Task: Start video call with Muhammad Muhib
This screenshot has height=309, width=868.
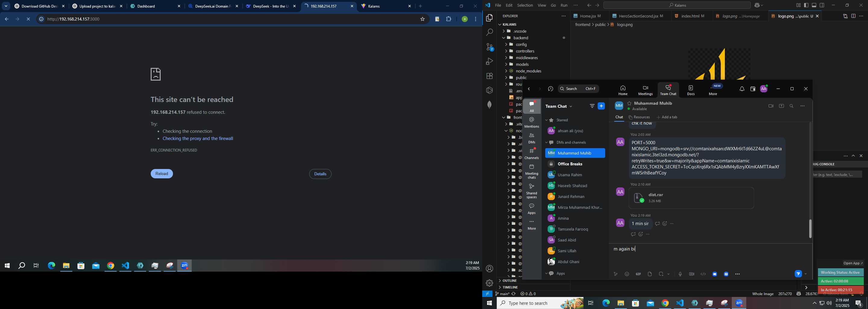Action: point(771,106)
